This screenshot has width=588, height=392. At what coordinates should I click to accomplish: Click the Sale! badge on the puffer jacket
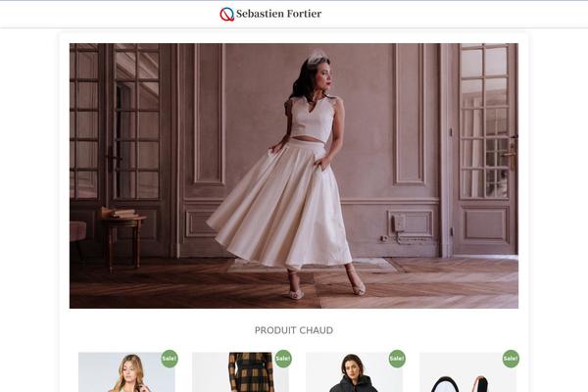397,359
